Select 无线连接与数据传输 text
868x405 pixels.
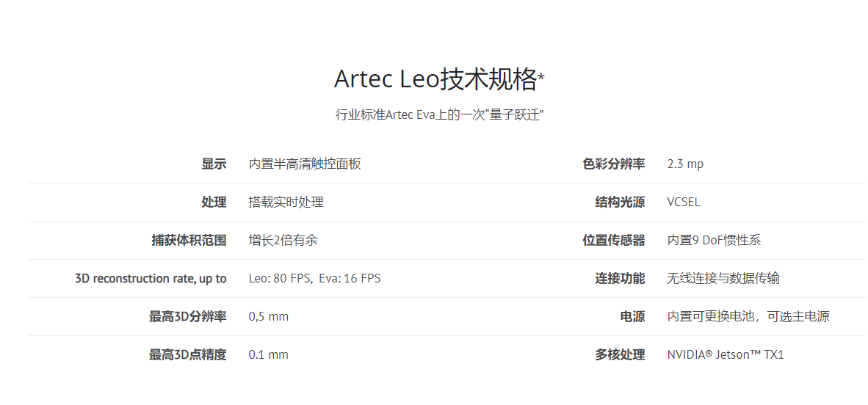tap(723, 278)
